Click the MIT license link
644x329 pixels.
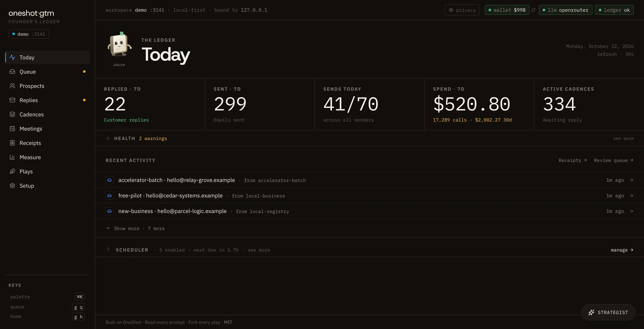(228, 322)
